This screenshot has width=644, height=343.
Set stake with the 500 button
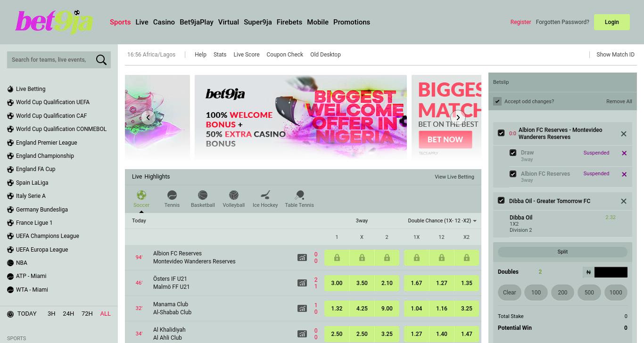click(589, 293)
